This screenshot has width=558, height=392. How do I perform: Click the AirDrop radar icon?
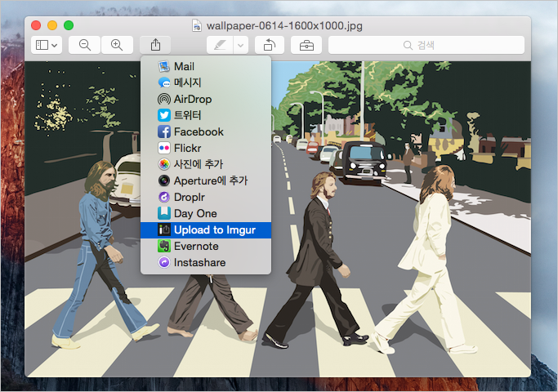click(163, 99)
